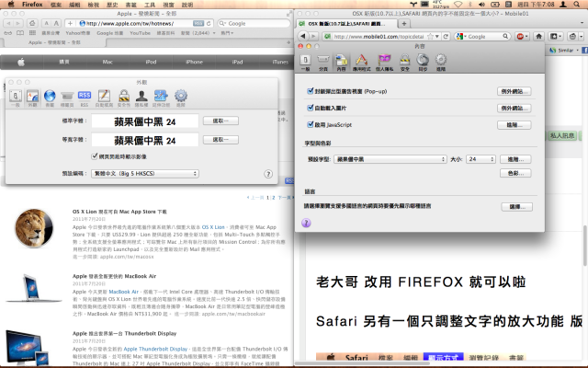
Task: Open iPhone section in Apple site navigation
Action: 194,62
